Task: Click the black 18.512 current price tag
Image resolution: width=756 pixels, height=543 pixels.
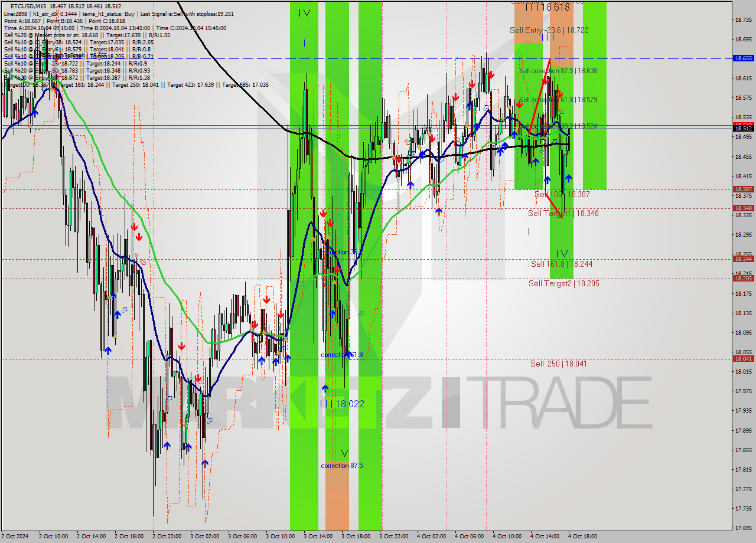Action: click(x=742, y=128)
